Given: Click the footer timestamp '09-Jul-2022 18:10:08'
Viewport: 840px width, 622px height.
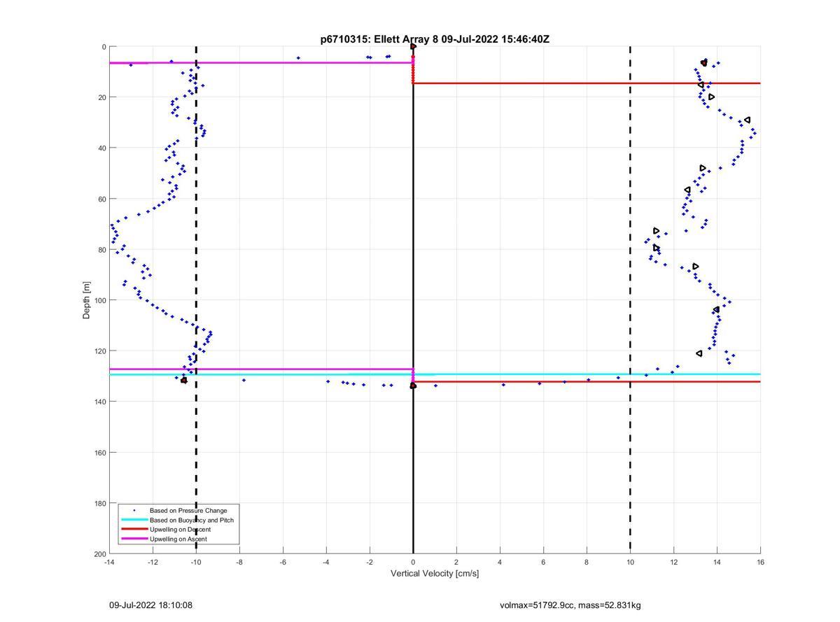Looking at the screenshot, I should tap(150, 605).
